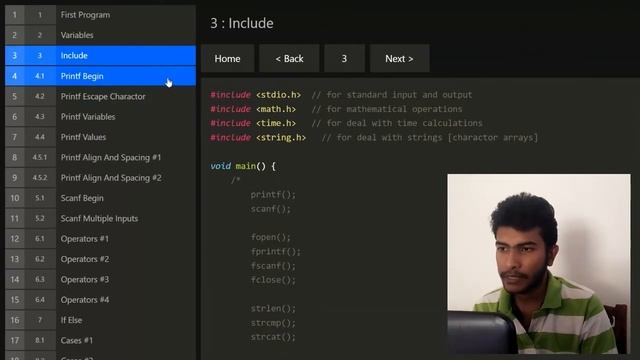This screenshot has width=640, height=360.
Task: Click the #include <math.h> code line
Action: [336, 109]
